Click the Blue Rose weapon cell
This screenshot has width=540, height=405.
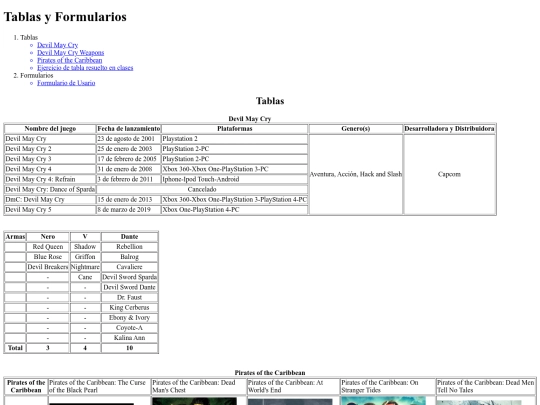(48, 257)
